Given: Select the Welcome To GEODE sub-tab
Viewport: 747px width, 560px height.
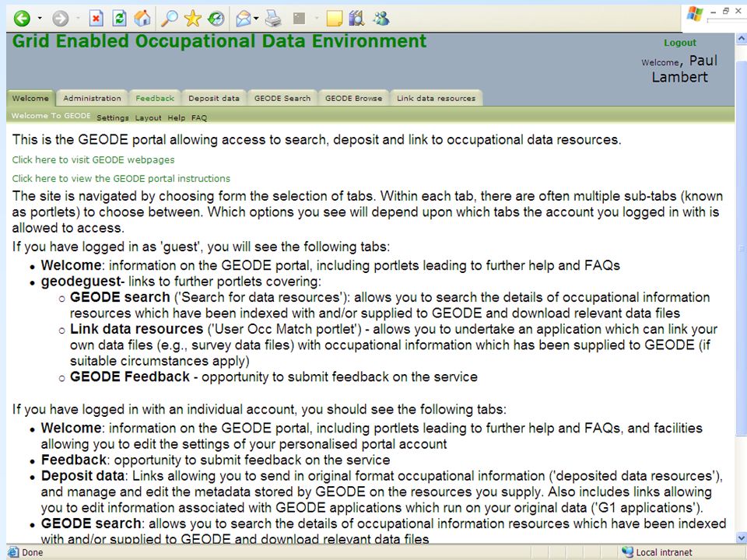Looking at the screenshot, I should [51, 116].
